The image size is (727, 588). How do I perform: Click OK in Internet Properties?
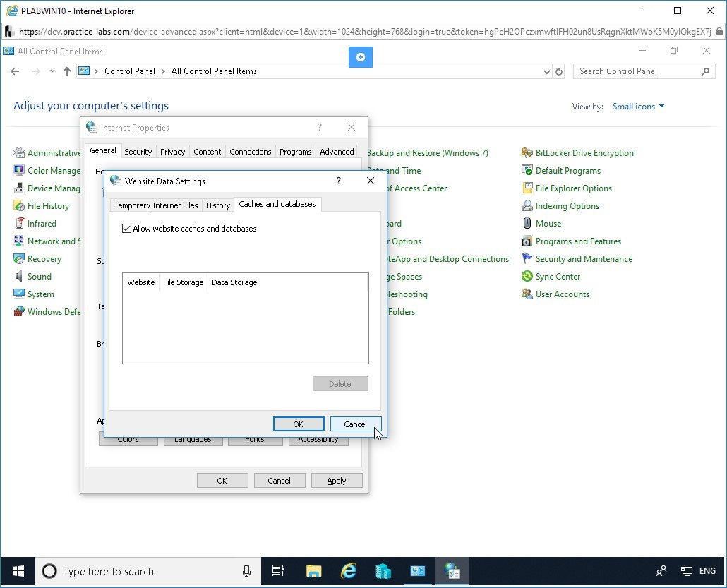click(x=222, y=481)
